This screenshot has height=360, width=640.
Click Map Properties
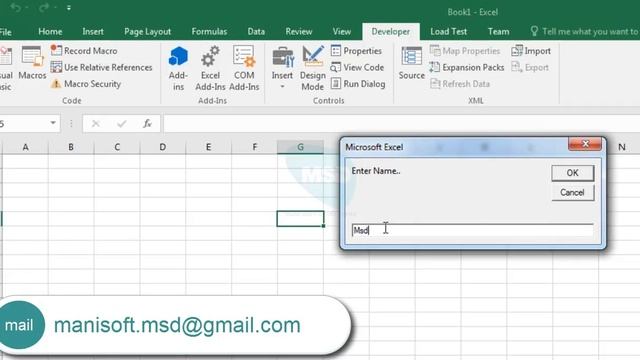click(x=464, y=51)
